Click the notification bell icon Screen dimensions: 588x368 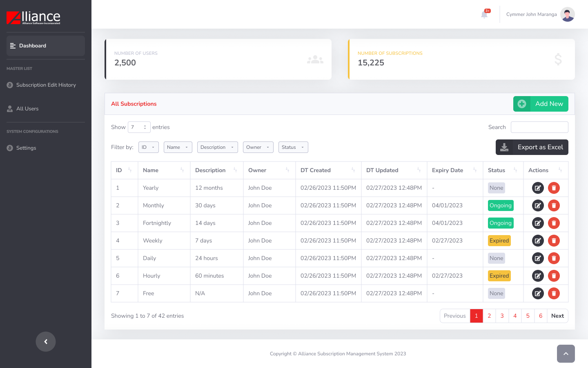click(x=484, y=15)
